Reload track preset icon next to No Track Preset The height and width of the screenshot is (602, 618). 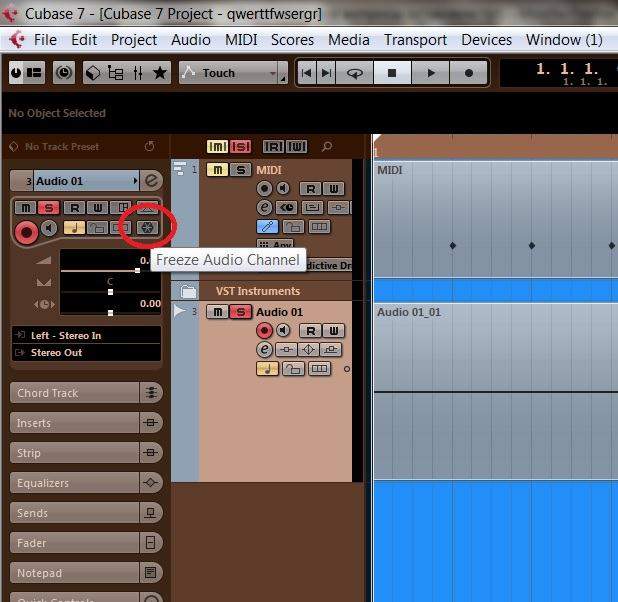pyautogui.click(x=150, y=147)
